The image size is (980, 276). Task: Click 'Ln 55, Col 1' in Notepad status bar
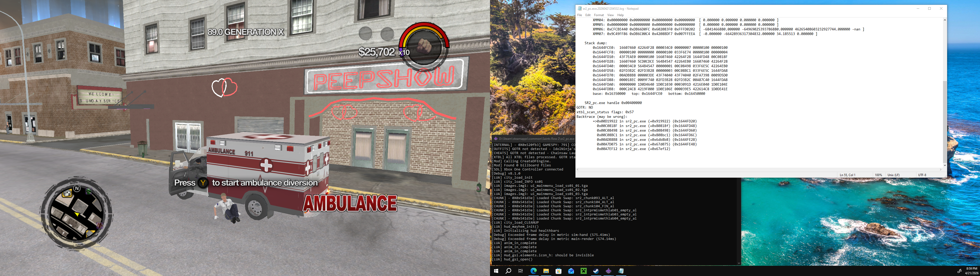tap(847, 175)
